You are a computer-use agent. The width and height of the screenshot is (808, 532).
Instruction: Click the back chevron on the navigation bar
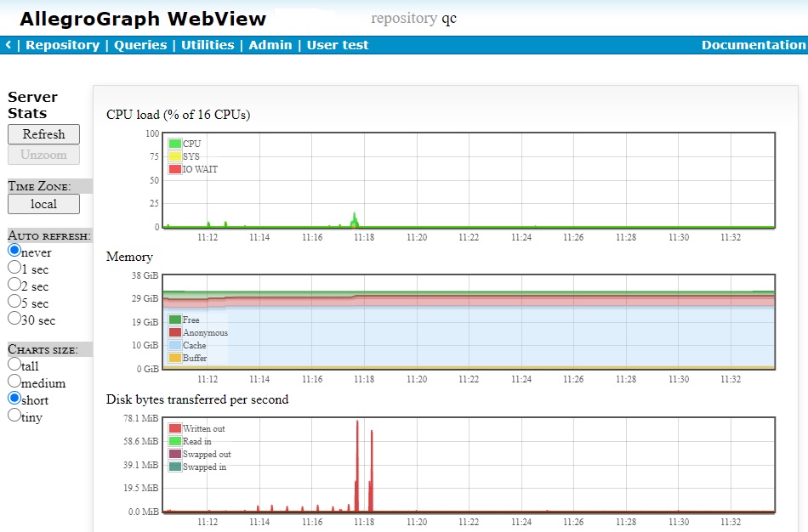[x=8, y=44]
